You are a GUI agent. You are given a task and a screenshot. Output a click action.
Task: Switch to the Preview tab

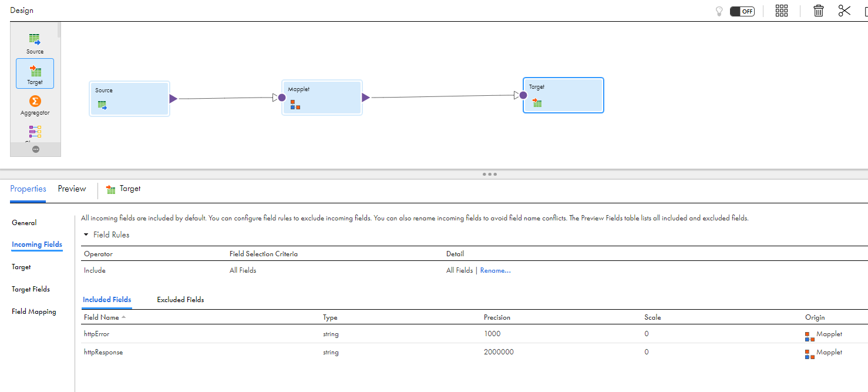click(x=72, y=189)
